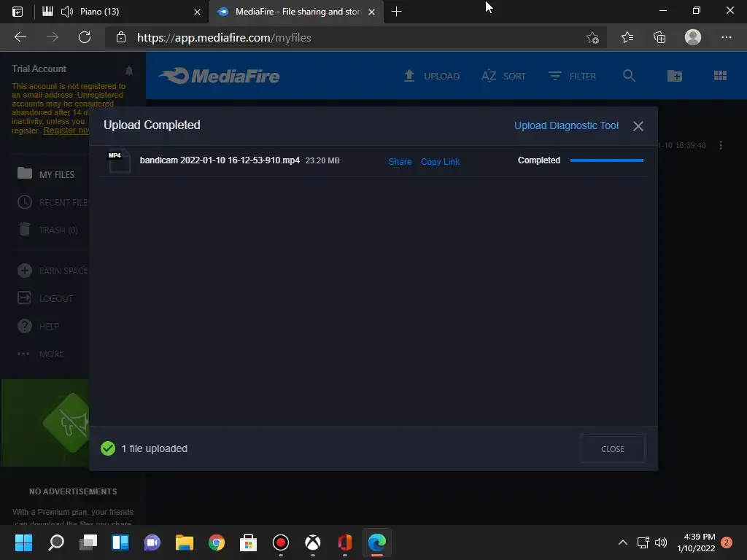Click the notification bell icon in sidebar
The image size is (747, 560).
pos(129,71)
